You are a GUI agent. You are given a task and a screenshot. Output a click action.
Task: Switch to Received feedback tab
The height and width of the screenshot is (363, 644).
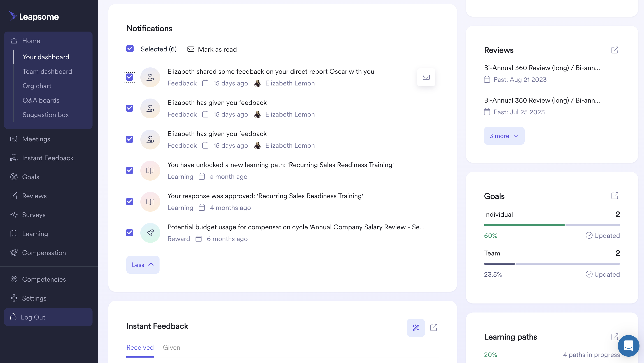[x=140, y=347]
